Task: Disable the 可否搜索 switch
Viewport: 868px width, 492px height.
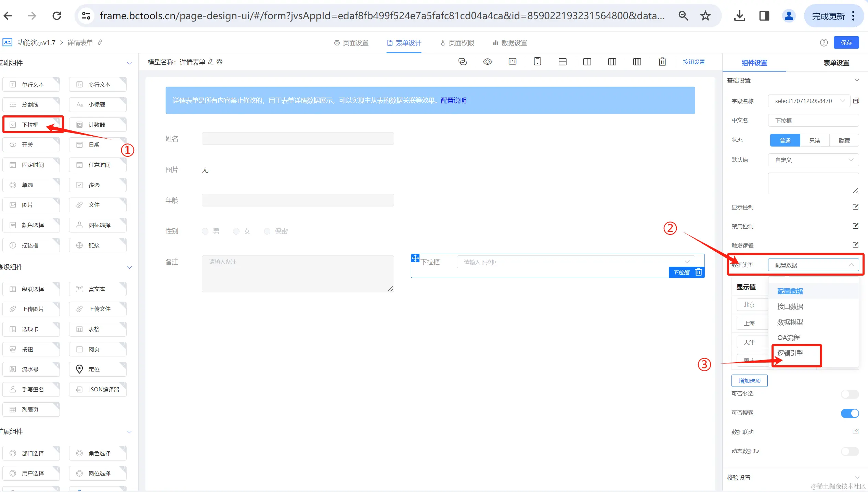Action: 850,413
